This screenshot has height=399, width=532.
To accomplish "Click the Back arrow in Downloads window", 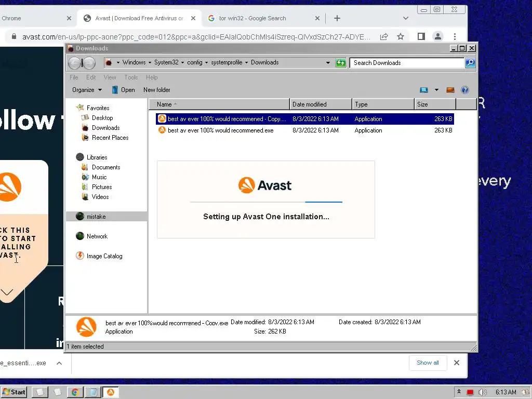I will pyautogui.click(x=75, y=63).
